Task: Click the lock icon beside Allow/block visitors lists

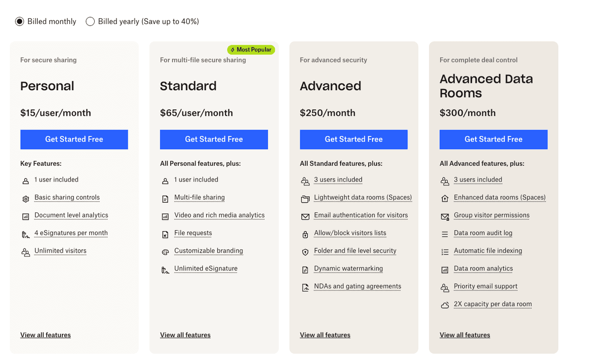Action: click(x=305, y=234)
